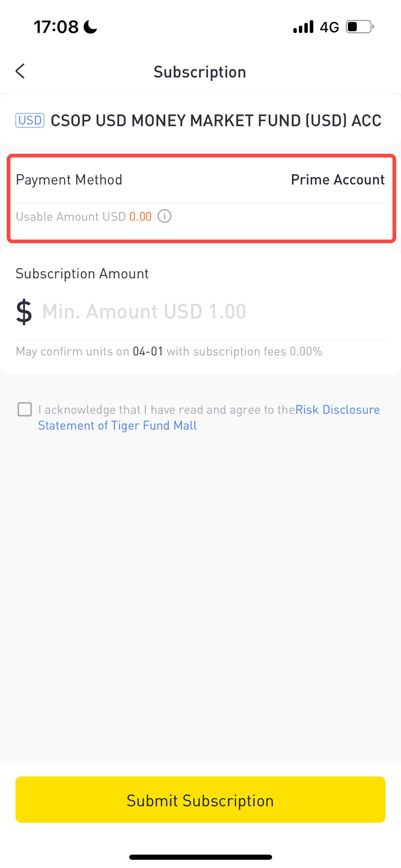Go back using the left arrow
401x868 pixels.
pyautogui.click(x=20, y=71)
